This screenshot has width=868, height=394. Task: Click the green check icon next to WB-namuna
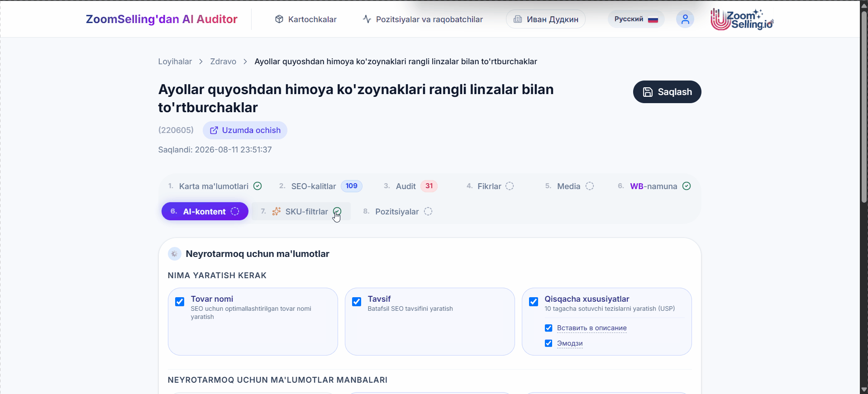687,186
